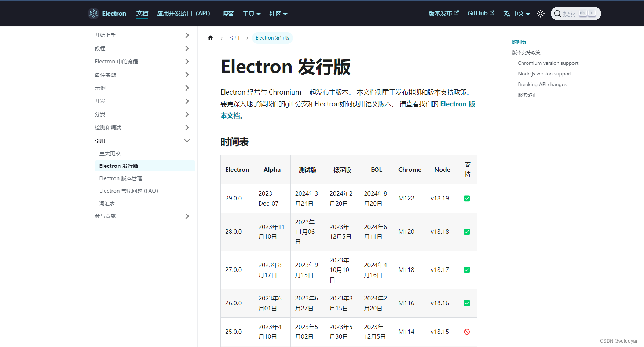
Task: Click the language translate icon
Action: point(507,14)
